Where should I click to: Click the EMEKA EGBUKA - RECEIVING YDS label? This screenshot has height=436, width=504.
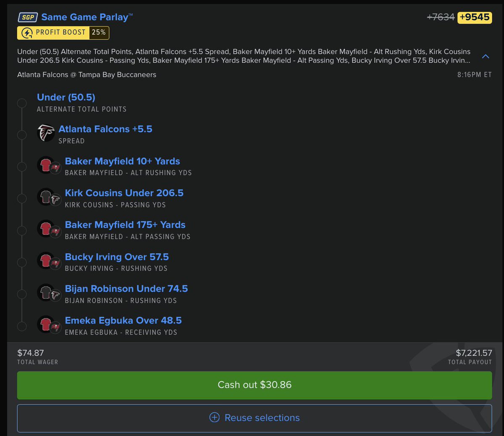coord(121,332)
